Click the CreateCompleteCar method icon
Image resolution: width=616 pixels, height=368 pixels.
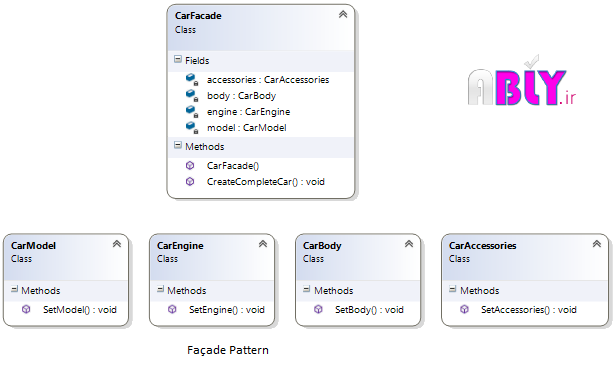tap(190, 181)
